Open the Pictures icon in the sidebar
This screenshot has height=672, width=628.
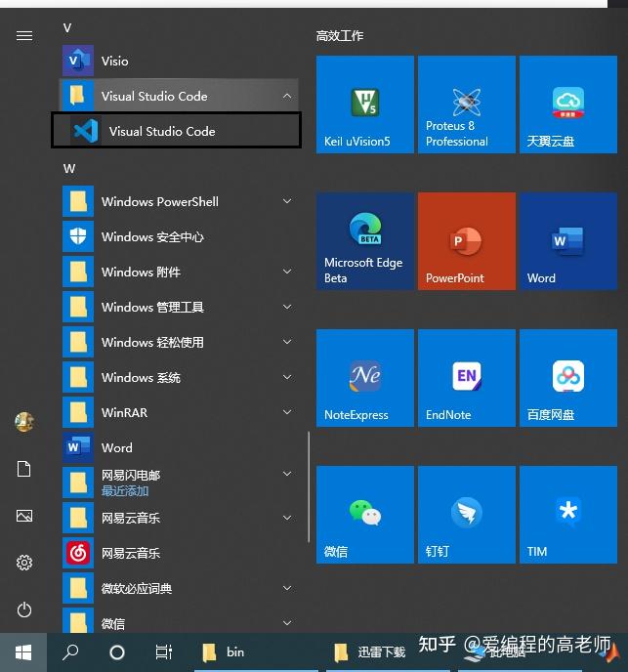coord(24,516)
